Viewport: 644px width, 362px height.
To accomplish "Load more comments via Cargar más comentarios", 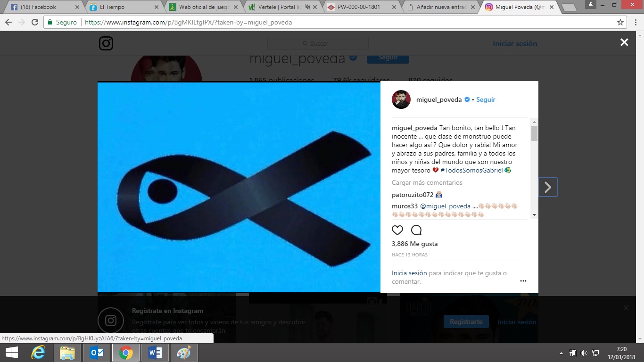I will (427, 182).
